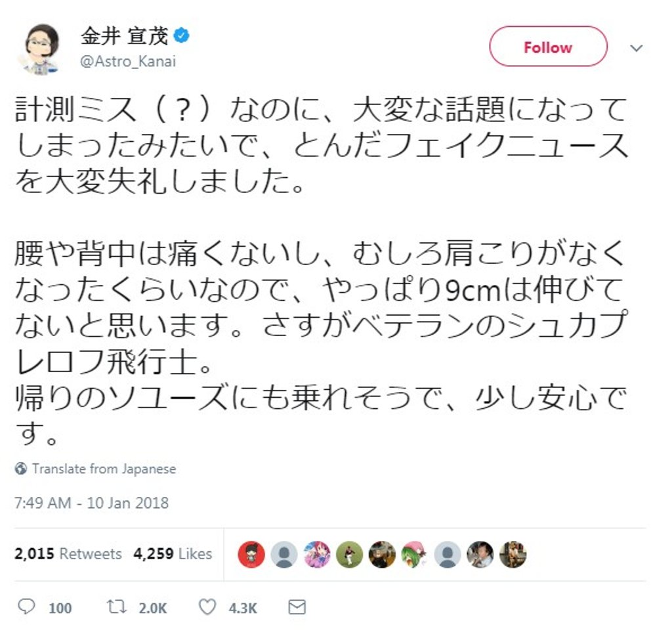Screen dimensions: 672x638
Task: Click the 100 replies count
Action: (x=60, y=608)
